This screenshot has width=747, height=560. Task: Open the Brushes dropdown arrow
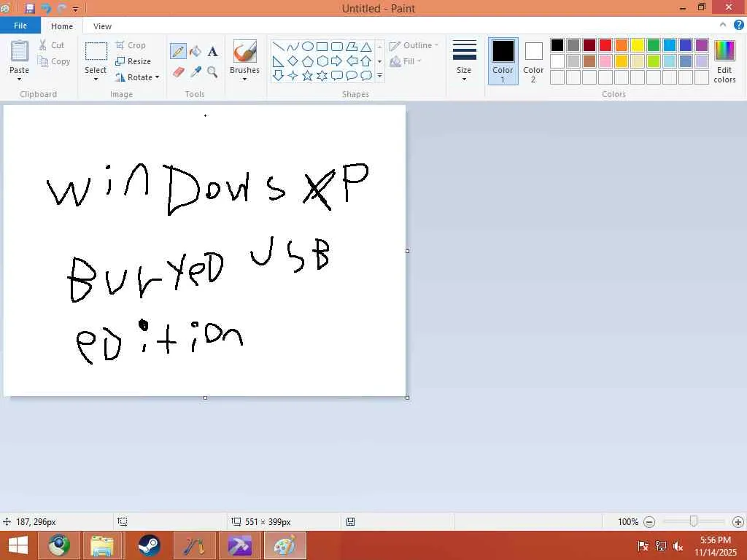point(245,79)
